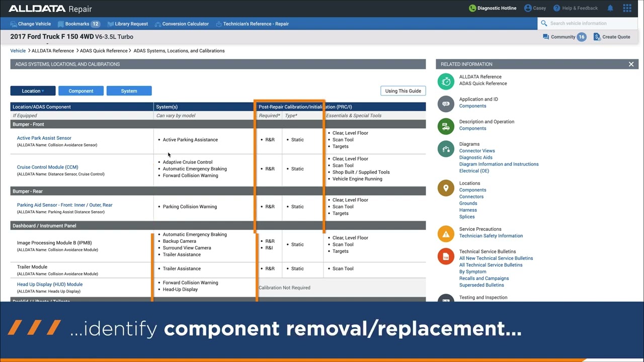Open Technician Safety Information link

click(491, 236)
